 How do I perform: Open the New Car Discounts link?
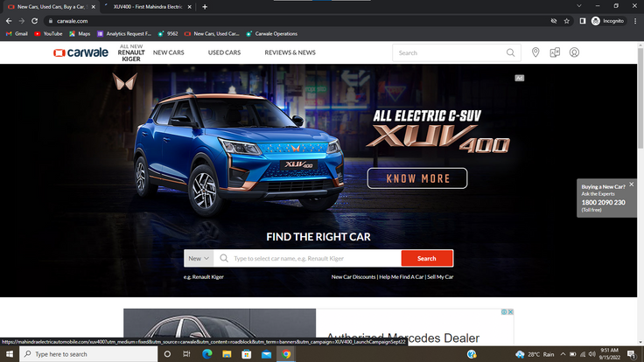click(x=353, y=276)
